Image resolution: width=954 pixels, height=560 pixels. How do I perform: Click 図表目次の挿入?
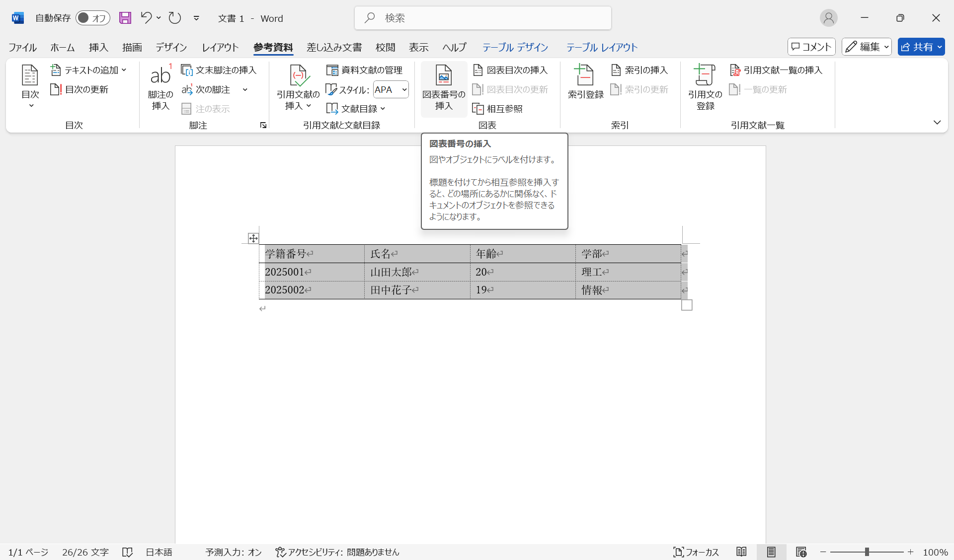pos(510,70)
